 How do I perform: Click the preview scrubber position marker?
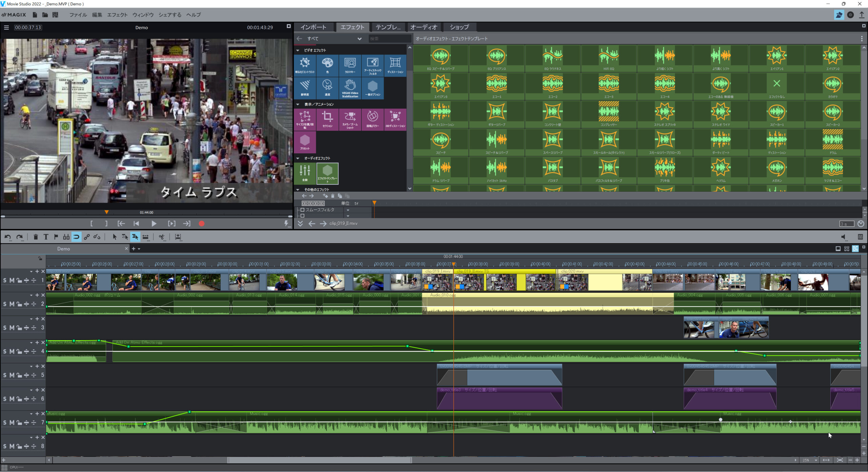point(106,212)
